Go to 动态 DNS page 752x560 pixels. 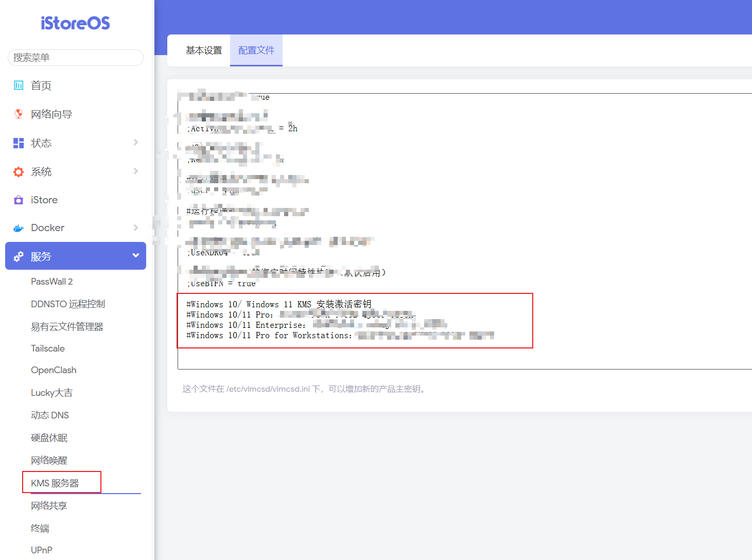50,415
